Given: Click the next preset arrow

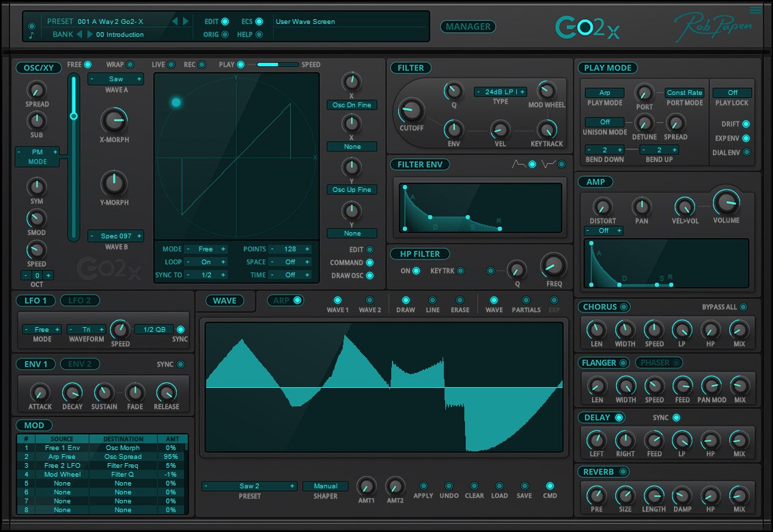Looking at the screenshot, I should pyautogui.click(x=185, y=21).
